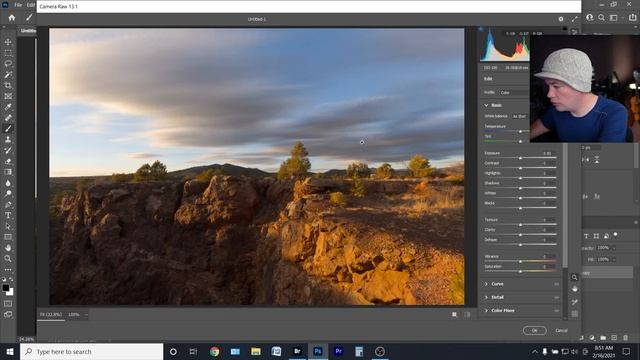The height and width of the screenshot is (360, 640).
Task: Toggle Quick Mask mode
Action: click(8, 304)
